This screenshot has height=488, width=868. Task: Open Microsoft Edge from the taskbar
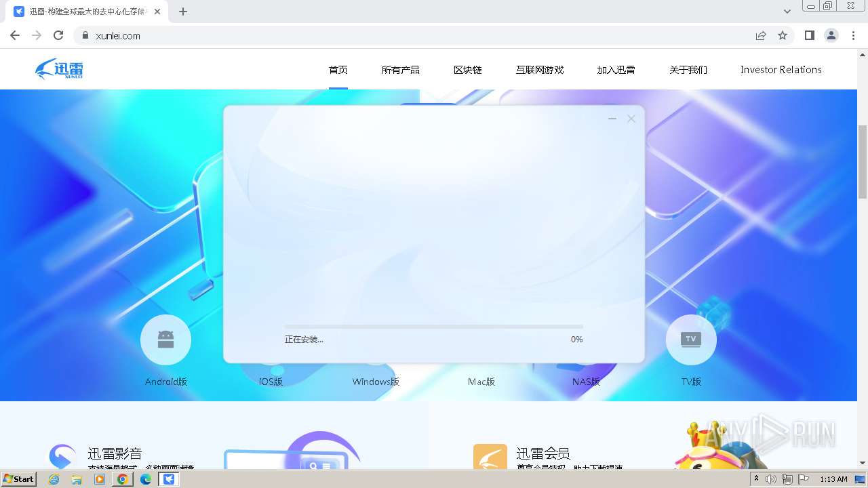[x=146, y=479]
